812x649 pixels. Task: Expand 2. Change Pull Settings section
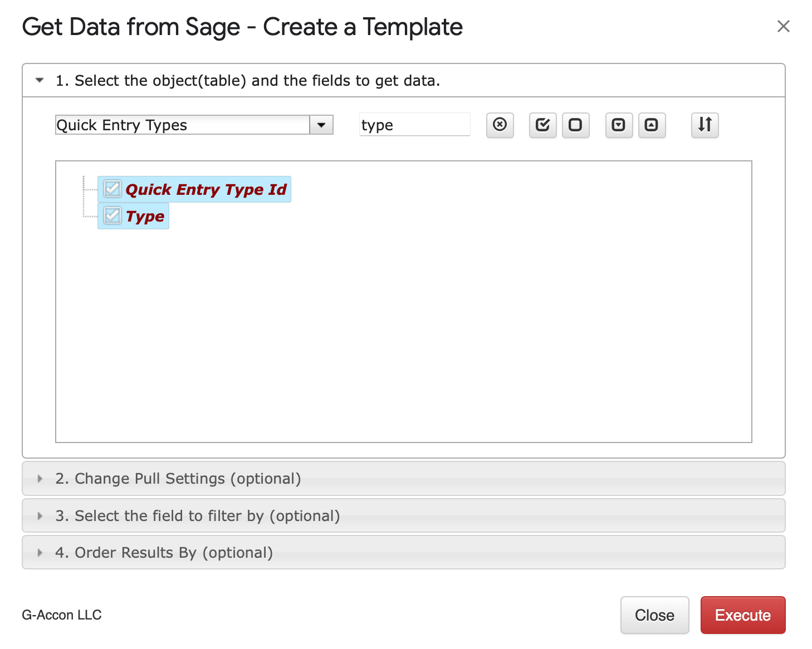tap(404, 479)
